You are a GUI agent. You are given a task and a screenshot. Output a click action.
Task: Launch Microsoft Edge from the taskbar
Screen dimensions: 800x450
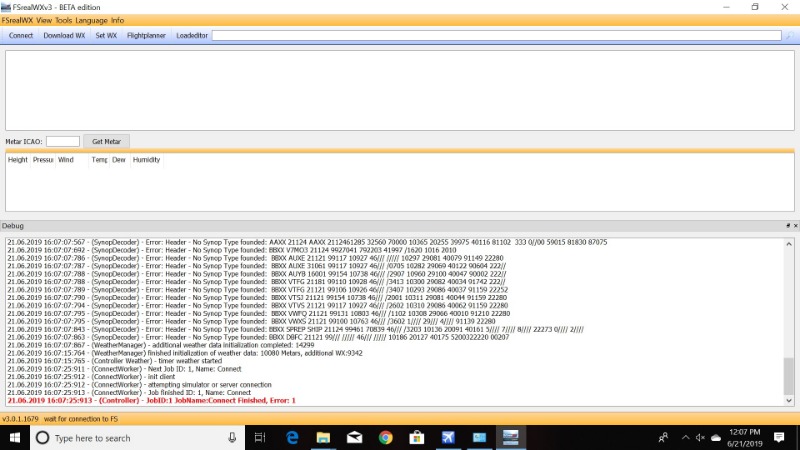tap(292, 438)
